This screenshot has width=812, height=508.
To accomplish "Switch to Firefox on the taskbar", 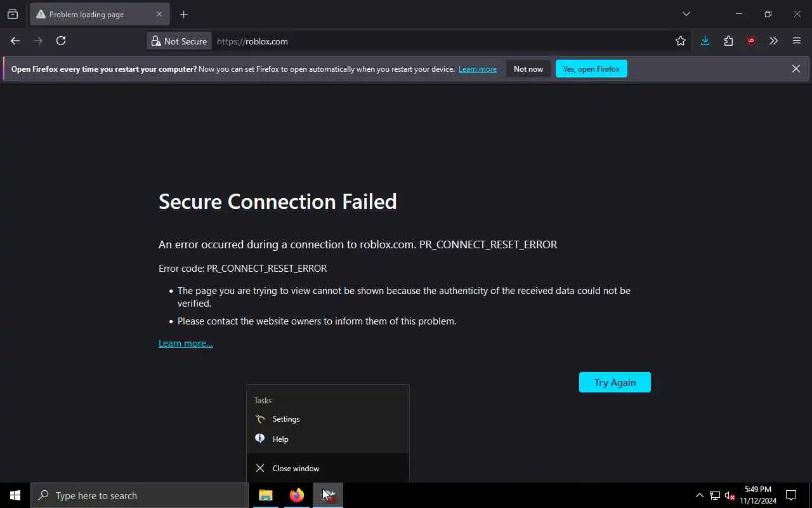I will pyautogui.click(x=297, y=495).
